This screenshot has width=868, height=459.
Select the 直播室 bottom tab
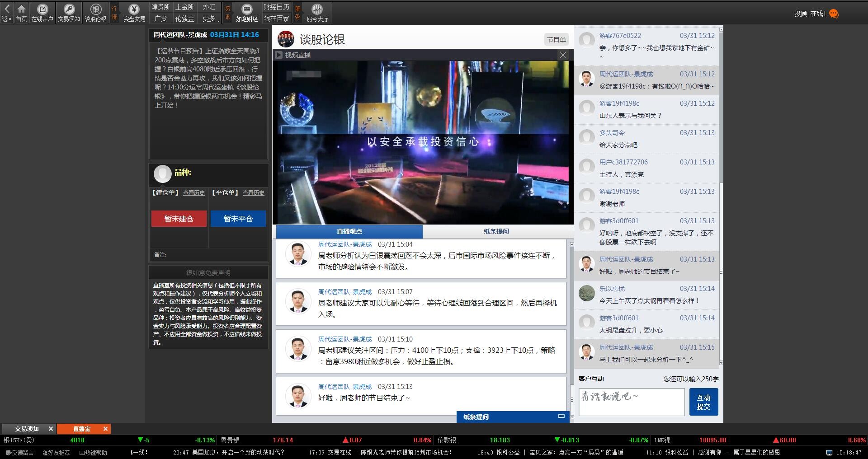tap(82, 429)
